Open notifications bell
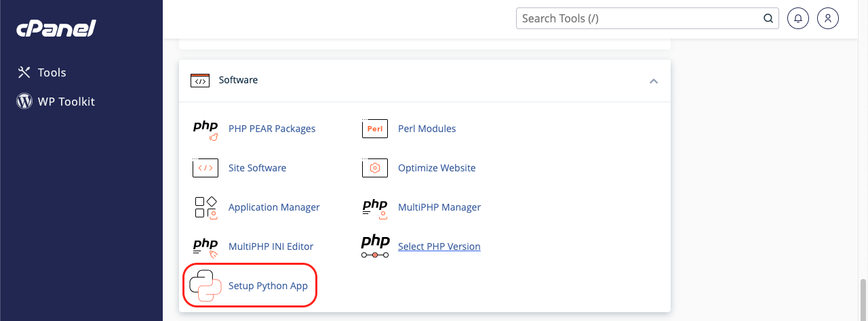Viewport: 868px width, 321px height. click(798, 18)
